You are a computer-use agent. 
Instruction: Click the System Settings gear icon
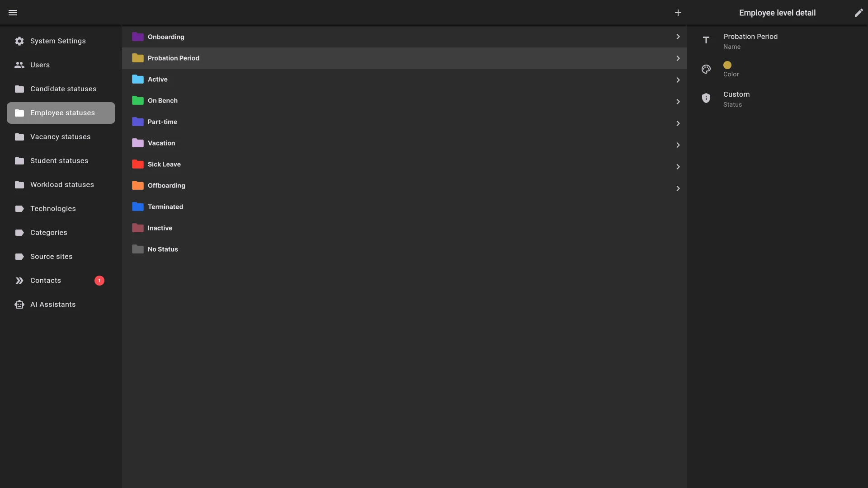click(19, 41)
